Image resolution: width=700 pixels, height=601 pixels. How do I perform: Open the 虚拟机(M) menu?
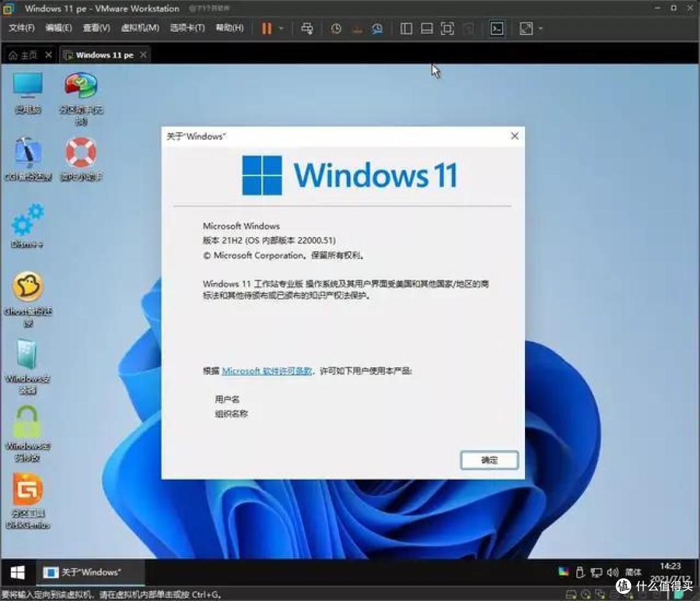[140, 28]
